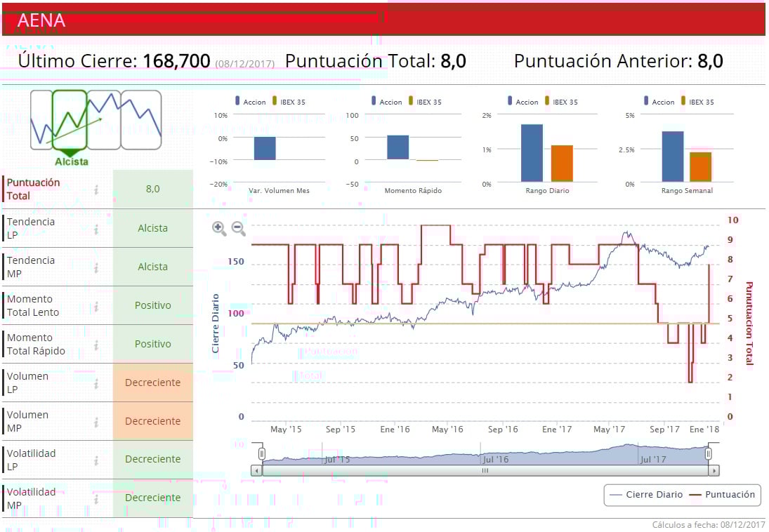This screenshot has height=532, width=769.
Task: Click the scrollbar left arrow under navigator
Action: 256,471
